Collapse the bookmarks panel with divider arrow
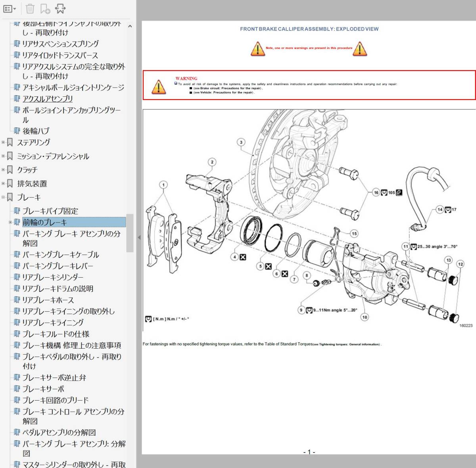476x468 pixels. [139, 237]
